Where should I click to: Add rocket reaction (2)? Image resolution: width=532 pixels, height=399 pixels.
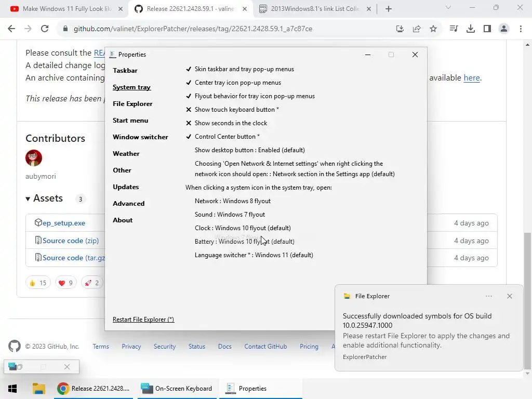pos(92,283)
